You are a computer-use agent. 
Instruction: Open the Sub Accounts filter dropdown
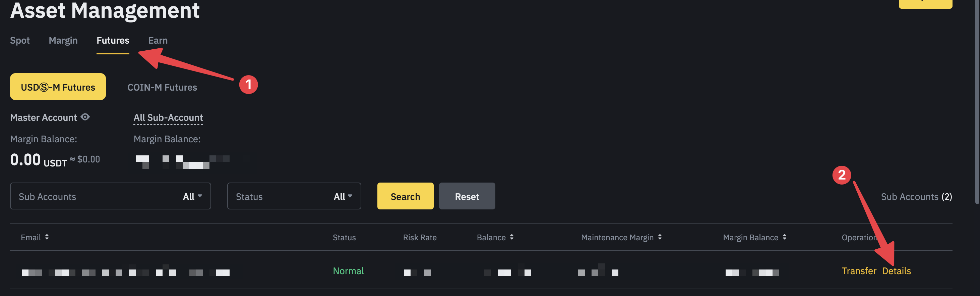point(110,196)
